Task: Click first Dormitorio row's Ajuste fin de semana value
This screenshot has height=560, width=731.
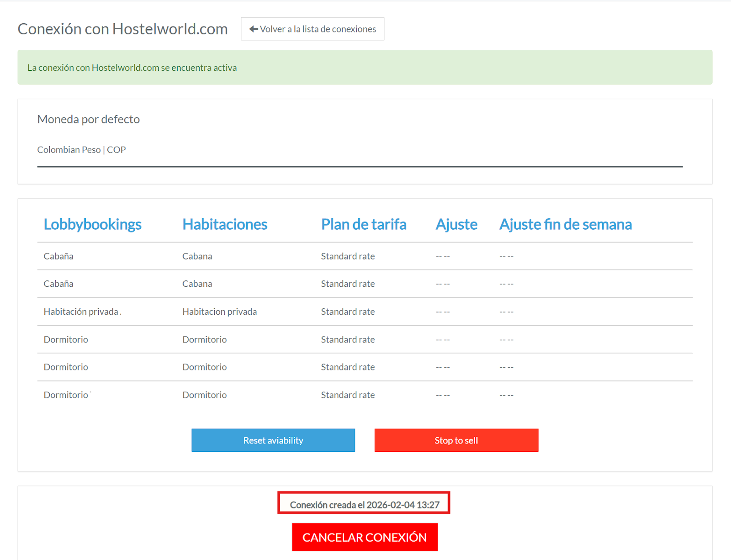Action: pos(506,340)
